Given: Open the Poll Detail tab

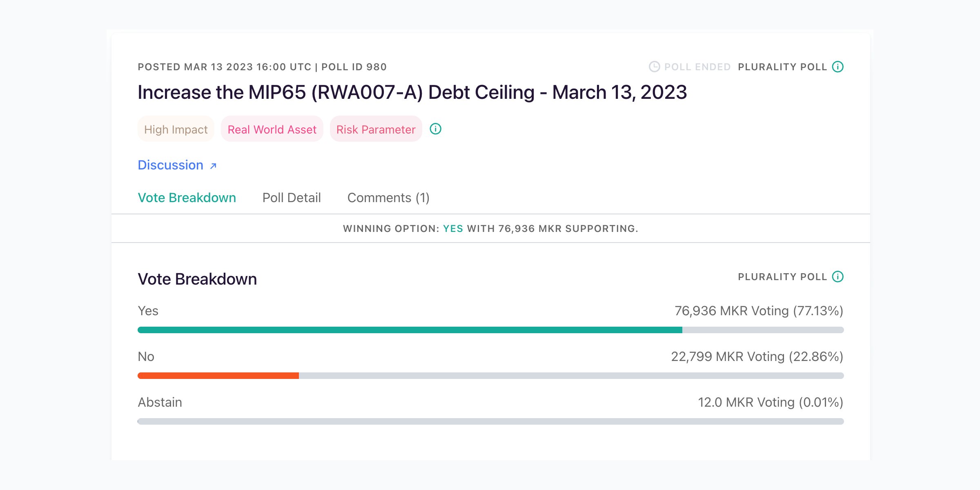Looking at the screenshot, I should [292, 198].
